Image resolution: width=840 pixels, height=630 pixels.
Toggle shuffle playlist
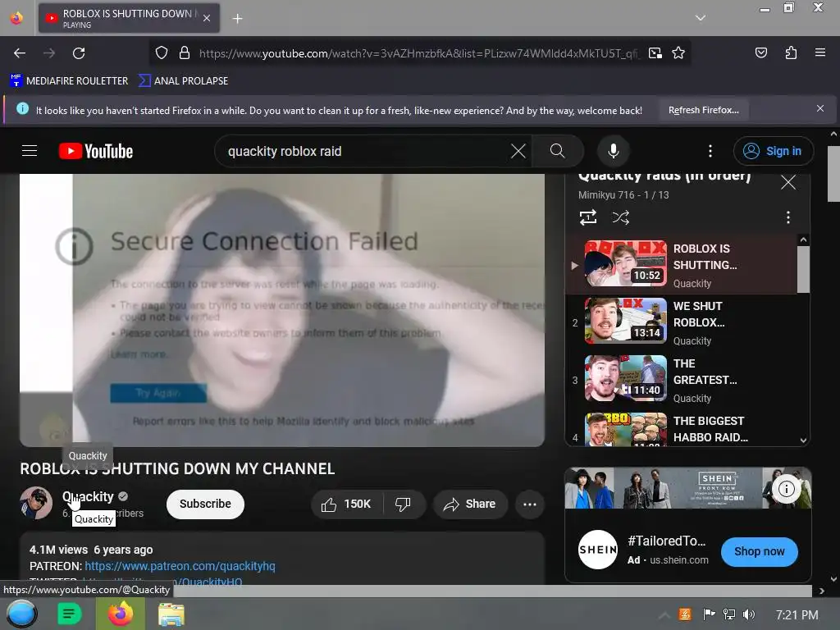[620, 217]
